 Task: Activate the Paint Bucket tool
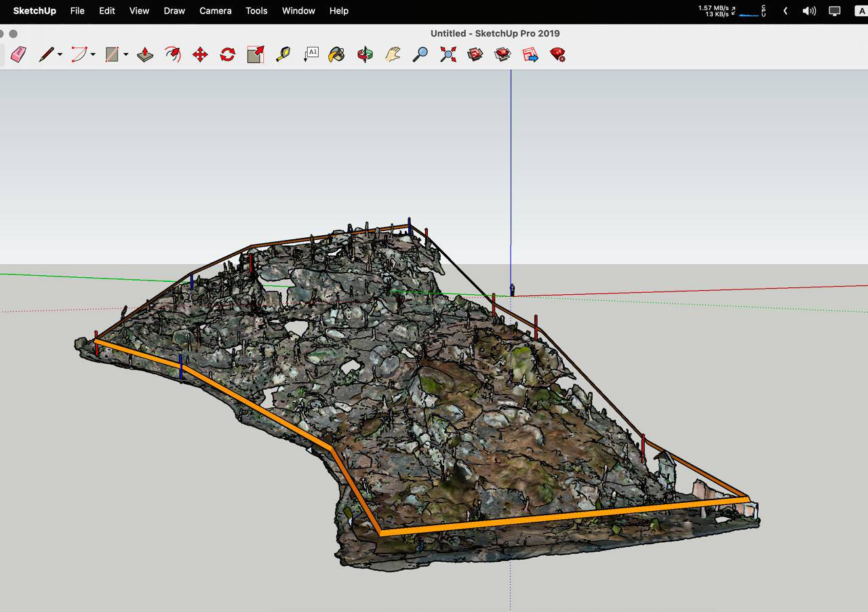[x=336, y=55]
